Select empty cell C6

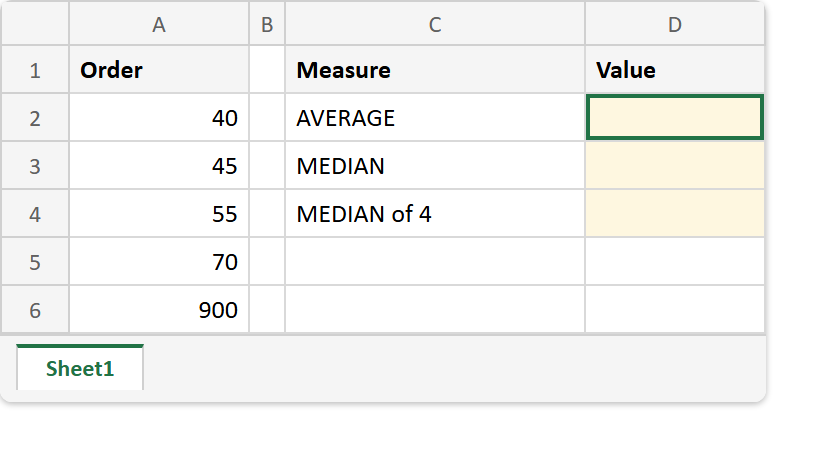[435, 309]
